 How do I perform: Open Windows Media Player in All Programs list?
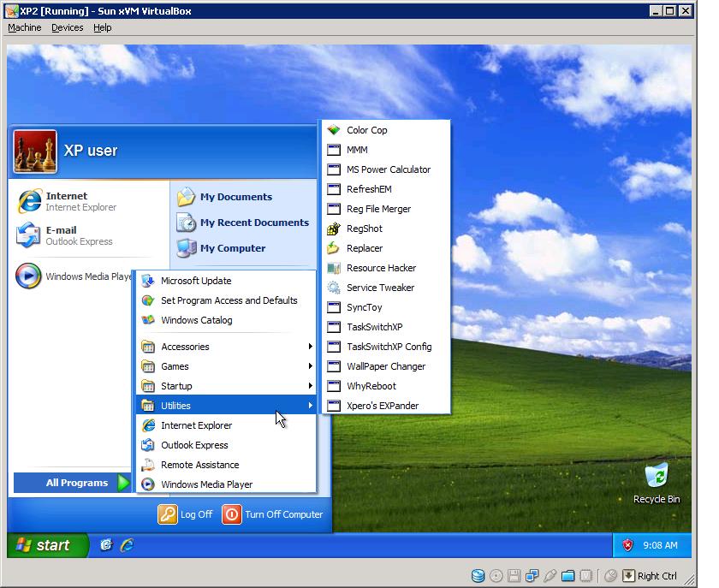point(226,484)
